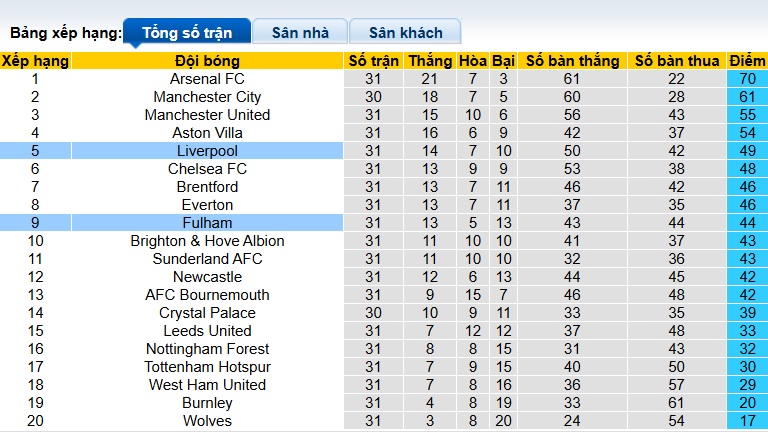
Task: Click on Brighton & Hove Albion
Action: (207, 241)
